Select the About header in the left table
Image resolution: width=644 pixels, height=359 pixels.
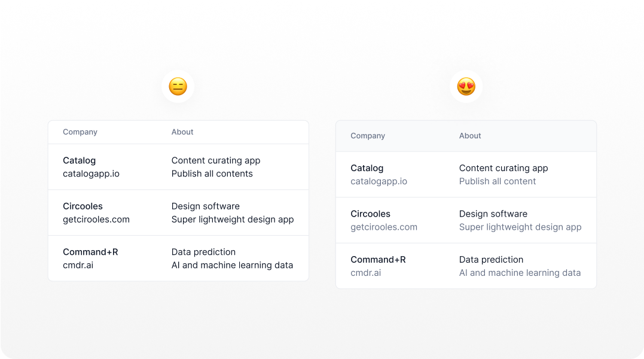click(x=182, y=132)
